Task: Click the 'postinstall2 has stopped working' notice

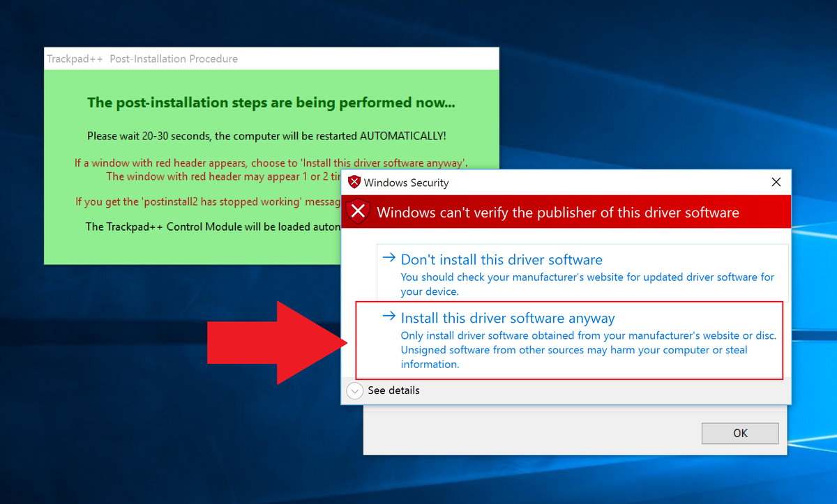Action: pyautogui.click(x=209, y=202)
